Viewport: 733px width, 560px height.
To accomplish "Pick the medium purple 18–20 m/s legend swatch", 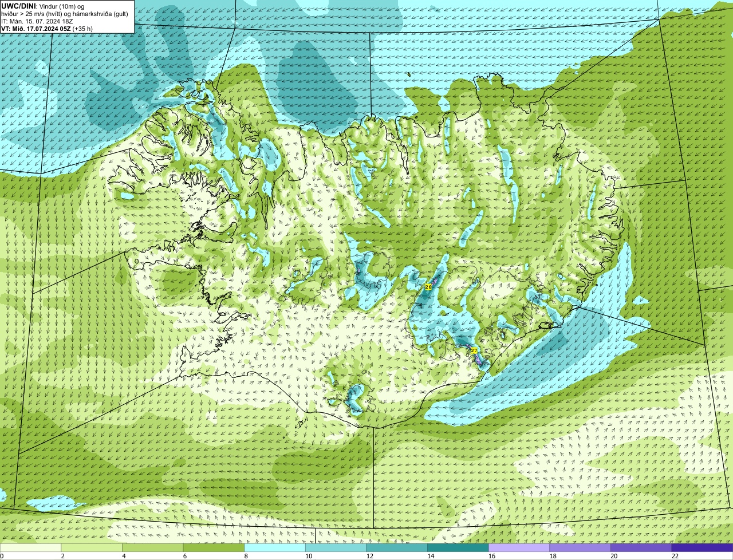I will coord(580,547).
